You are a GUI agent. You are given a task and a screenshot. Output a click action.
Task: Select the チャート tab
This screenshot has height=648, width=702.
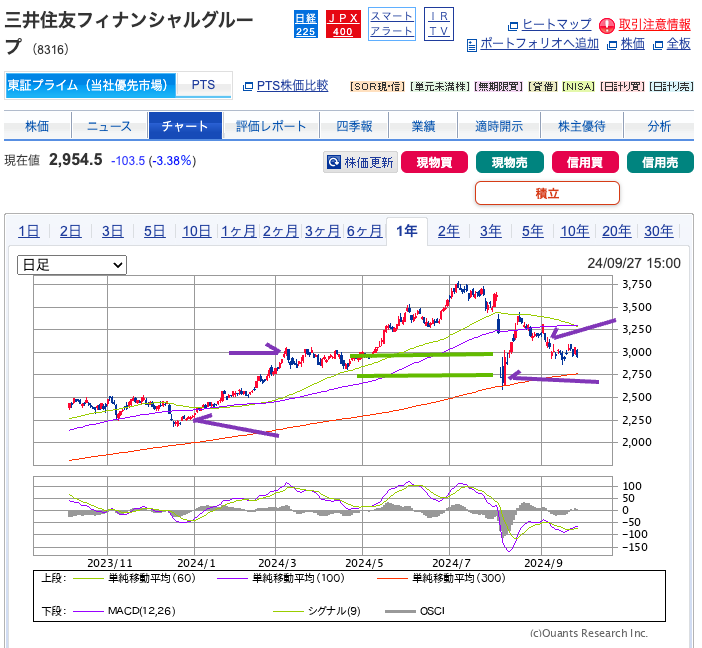pos(185,126)
